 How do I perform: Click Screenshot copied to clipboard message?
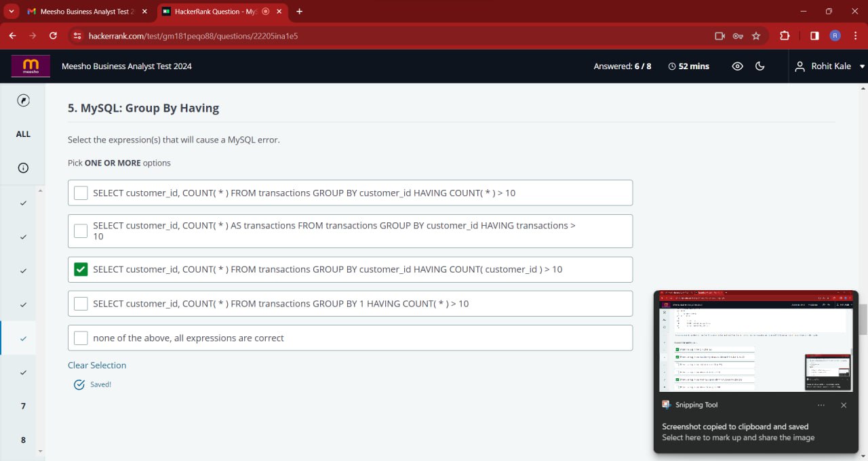pos(735,426)
